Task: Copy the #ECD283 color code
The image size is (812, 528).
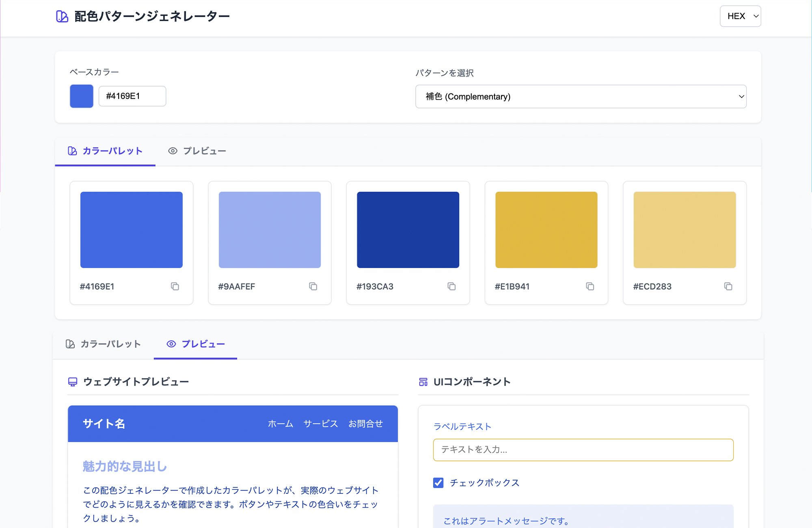Action: click(x=728, y=286)
